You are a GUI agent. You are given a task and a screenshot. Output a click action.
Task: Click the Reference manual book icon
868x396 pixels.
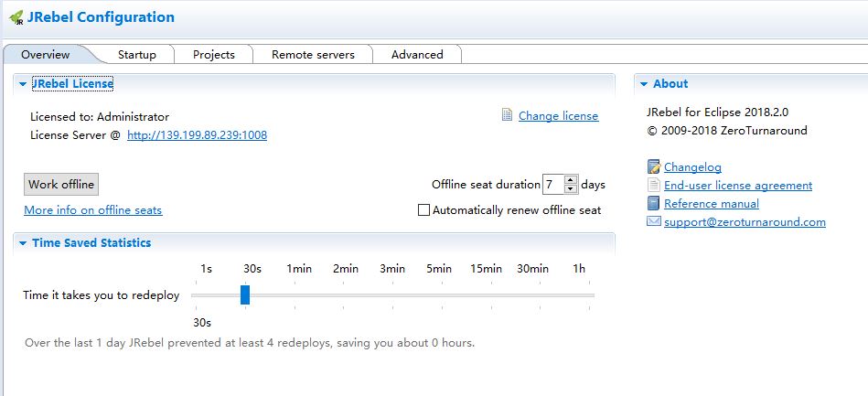[654, 203]
